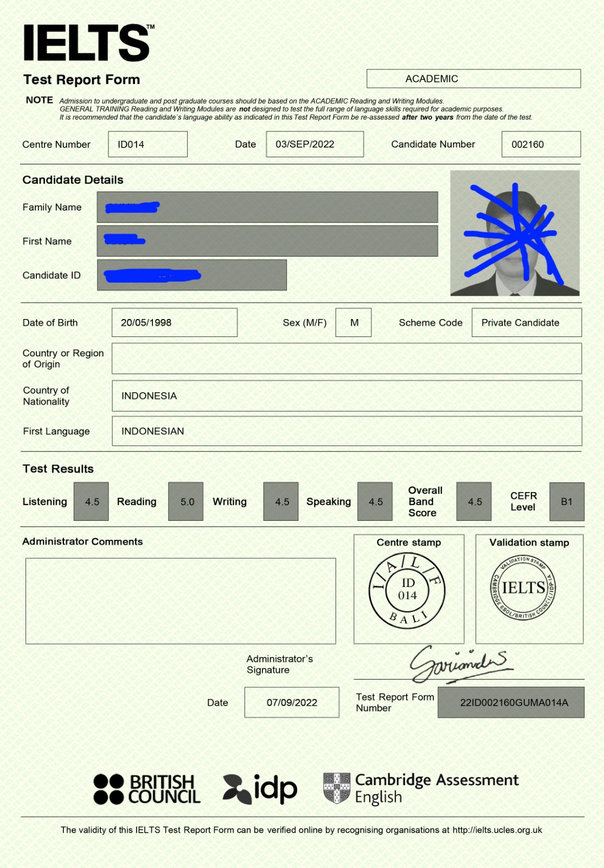Click the First Language INDONESIAN field
Viewport: 604px width, 868px height.
[346, 431]
